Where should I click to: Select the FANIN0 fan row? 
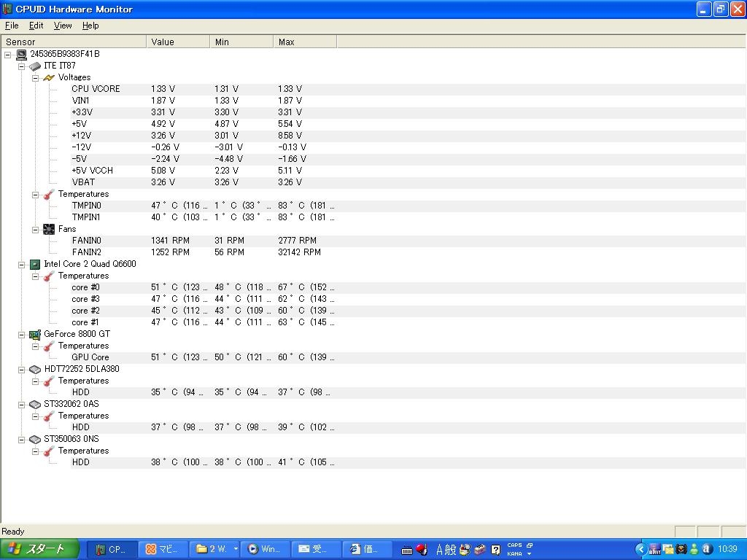(408, 241)
